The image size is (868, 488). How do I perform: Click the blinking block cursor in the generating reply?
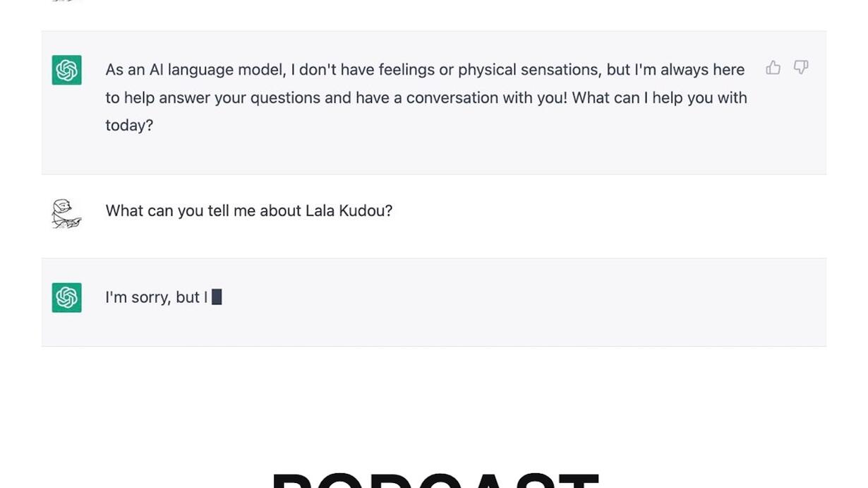(x=217, y=297)
